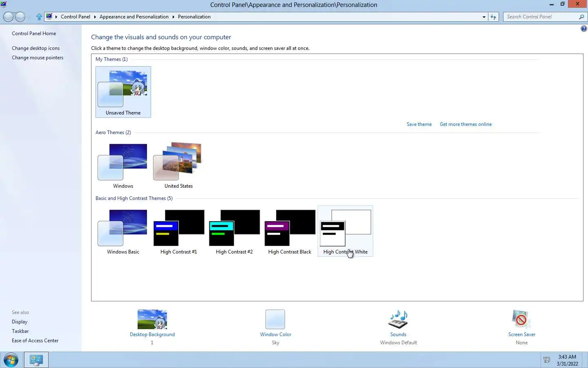Image resolution: width=588 pixels, height=368 pixels.
Task: Open Taskbar settings under See also
Action: click(x=20, y=331)
